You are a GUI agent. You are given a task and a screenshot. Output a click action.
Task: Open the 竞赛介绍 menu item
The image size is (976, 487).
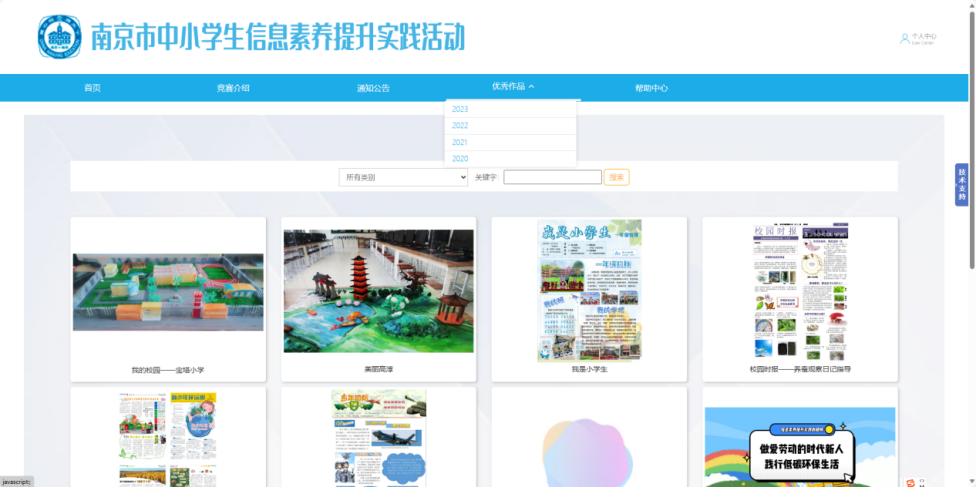233,88
